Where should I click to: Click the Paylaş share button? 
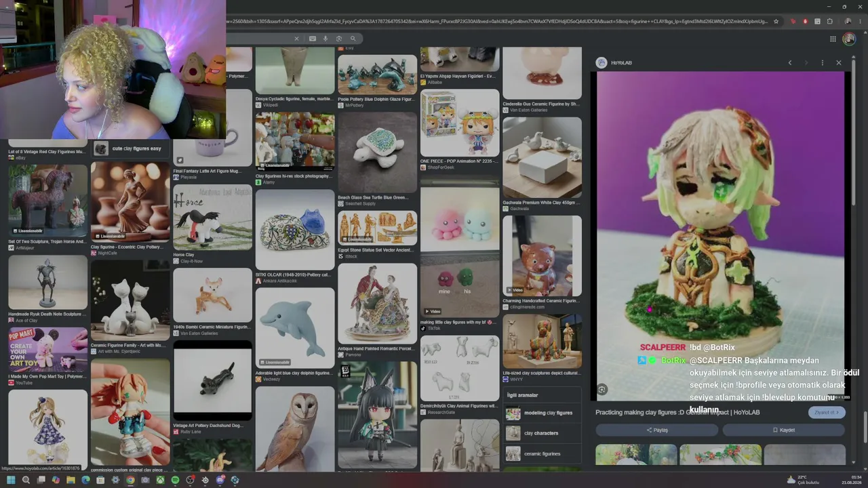click(x=656, y=430)
